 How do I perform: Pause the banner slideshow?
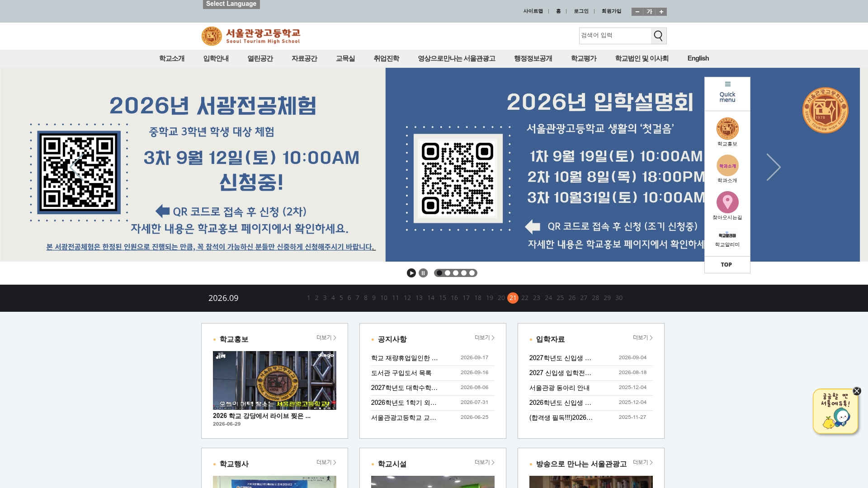423,273
